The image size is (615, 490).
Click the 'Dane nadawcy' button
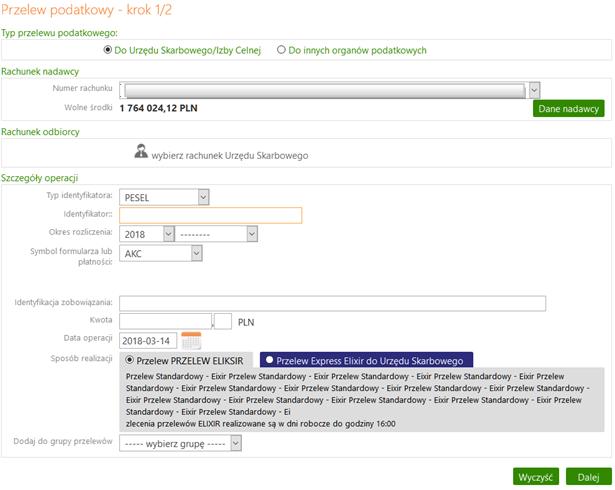coord(568,109)
